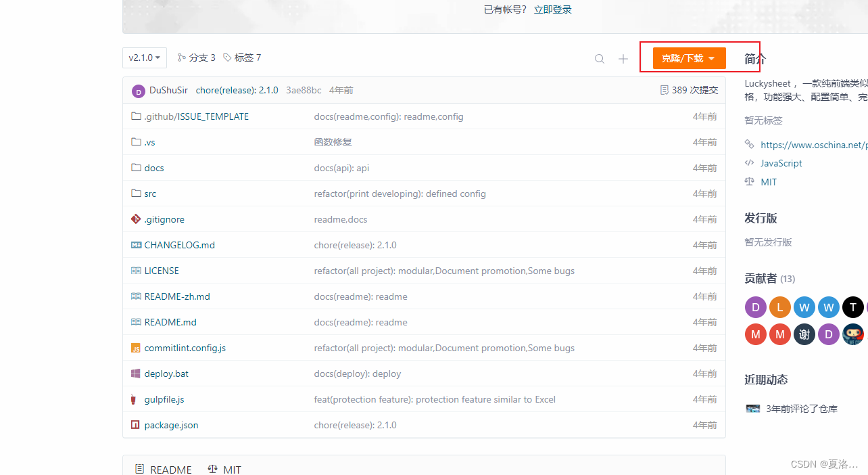The width and height of the screenshot is (868, 475).
Task: Click the 389 次提交 commits link
Action: click(689, 90)
